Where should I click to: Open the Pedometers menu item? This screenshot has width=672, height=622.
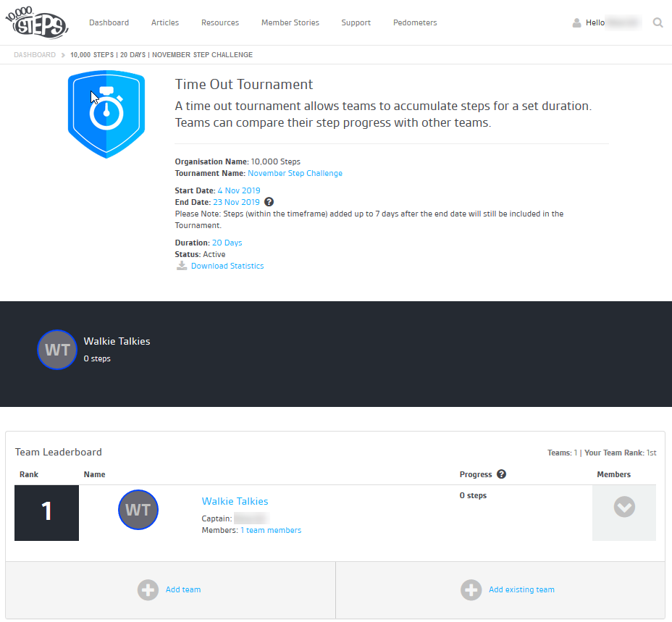[415, 22]
